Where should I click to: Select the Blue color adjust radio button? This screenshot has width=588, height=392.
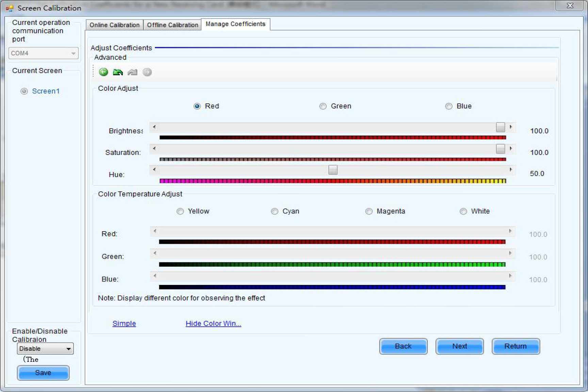pyautogui.click(x=449, y=106)
